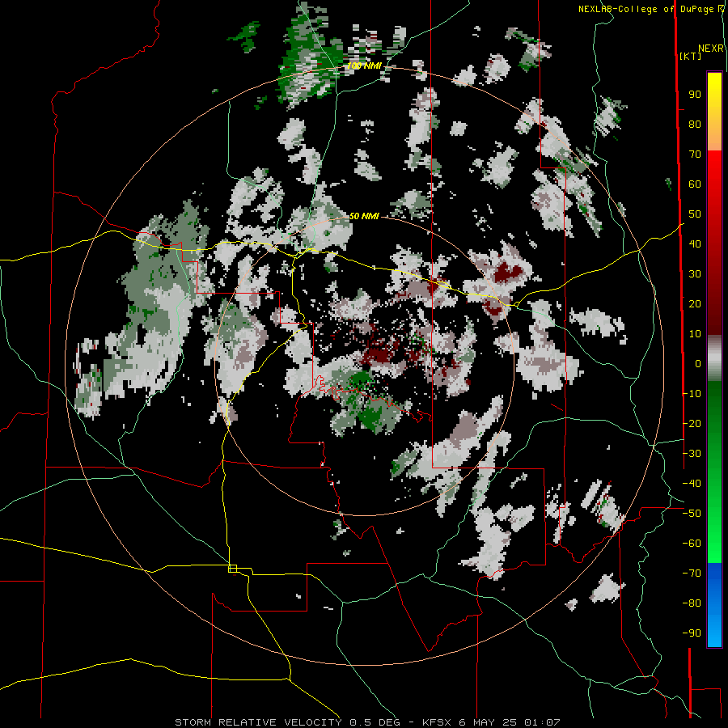
Task: Click the positive 80 scale label
Action: 695,125
